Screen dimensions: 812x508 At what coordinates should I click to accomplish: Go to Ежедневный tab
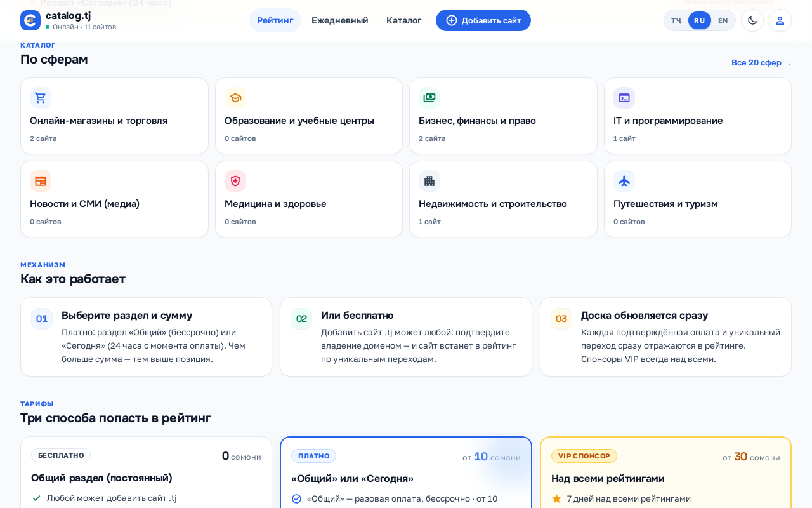340,20
